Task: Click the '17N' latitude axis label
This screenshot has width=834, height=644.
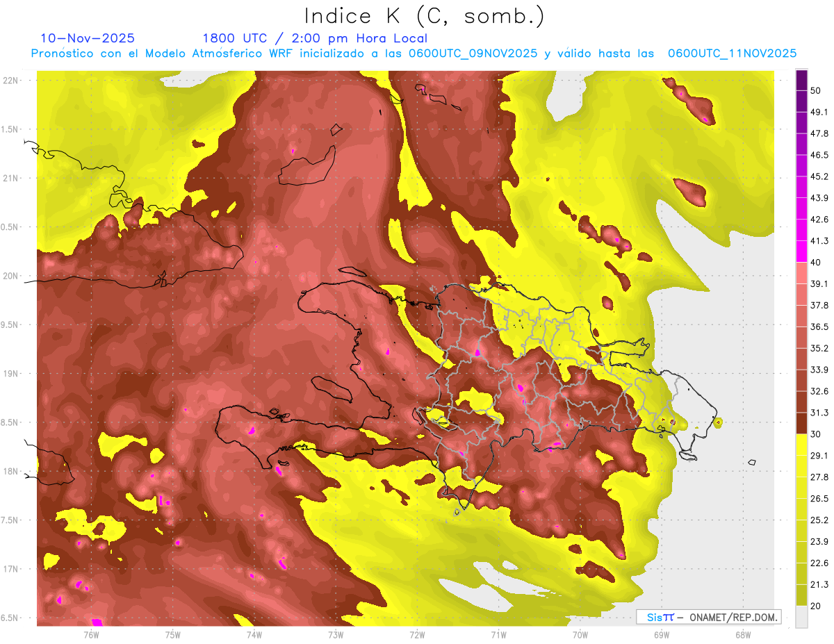Action: 10,570
